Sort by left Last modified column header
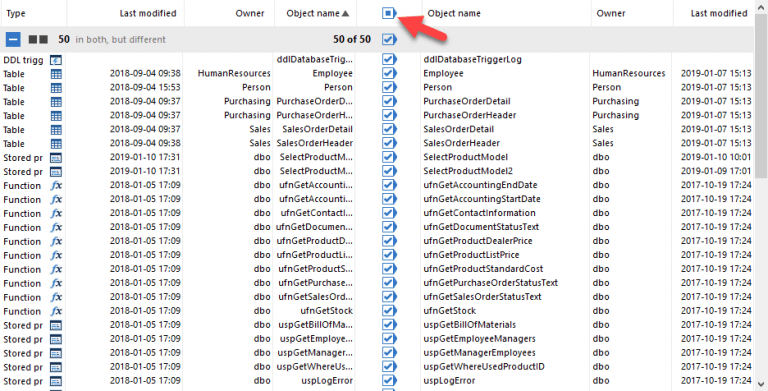The image size is (768, 391). 126,14
